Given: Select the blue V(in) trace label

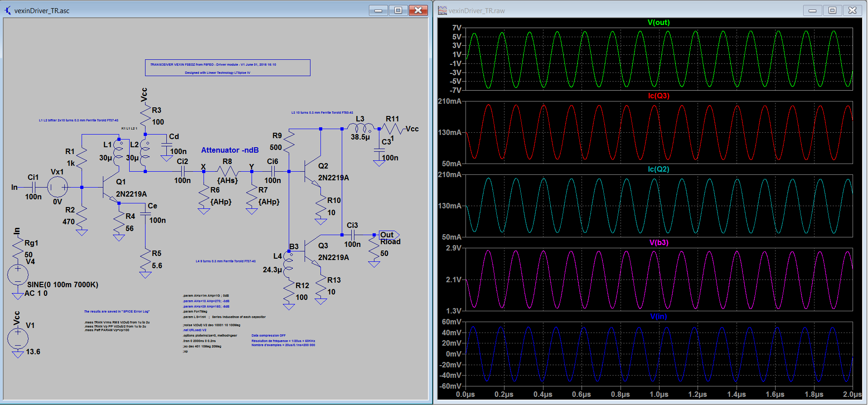Looking at the screenshot, I should point(658,316).
